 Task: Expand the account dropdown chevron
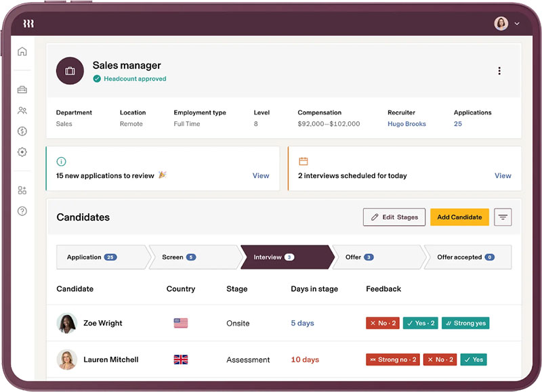pos(517,24)
